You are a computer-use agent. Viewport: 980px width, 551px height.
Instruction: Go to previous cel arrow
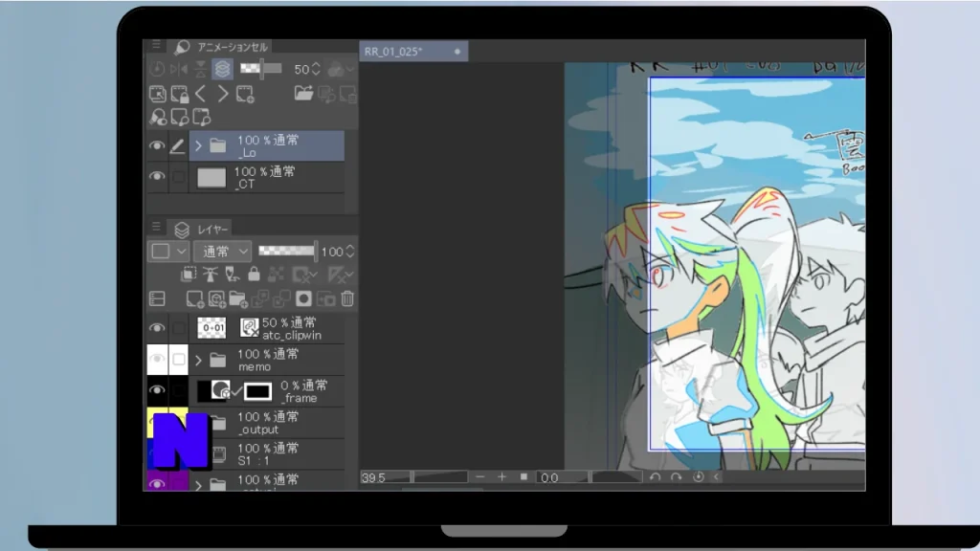tap(201, 94)
